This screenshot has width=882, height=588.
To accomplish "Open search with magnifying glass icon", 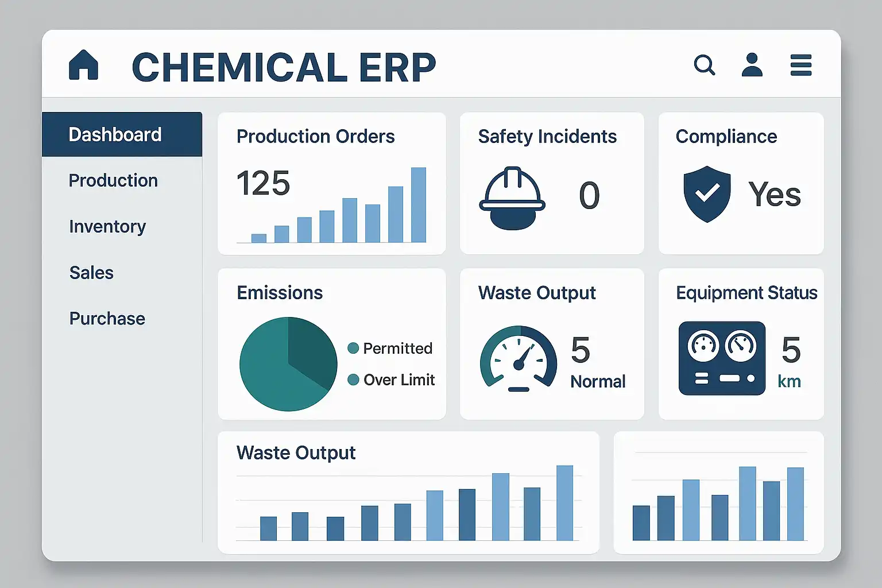I will pos(704,65).
